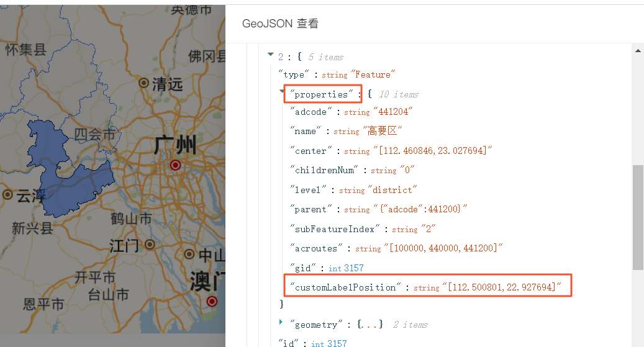Click the scrollbar up arrow
644x347 pixels.
638,51
